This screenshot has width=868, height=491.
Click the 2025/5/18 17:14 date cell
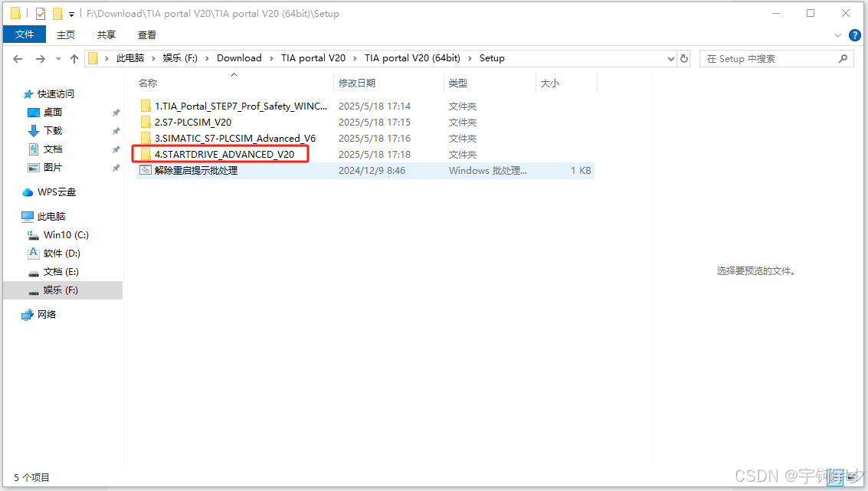375,106
